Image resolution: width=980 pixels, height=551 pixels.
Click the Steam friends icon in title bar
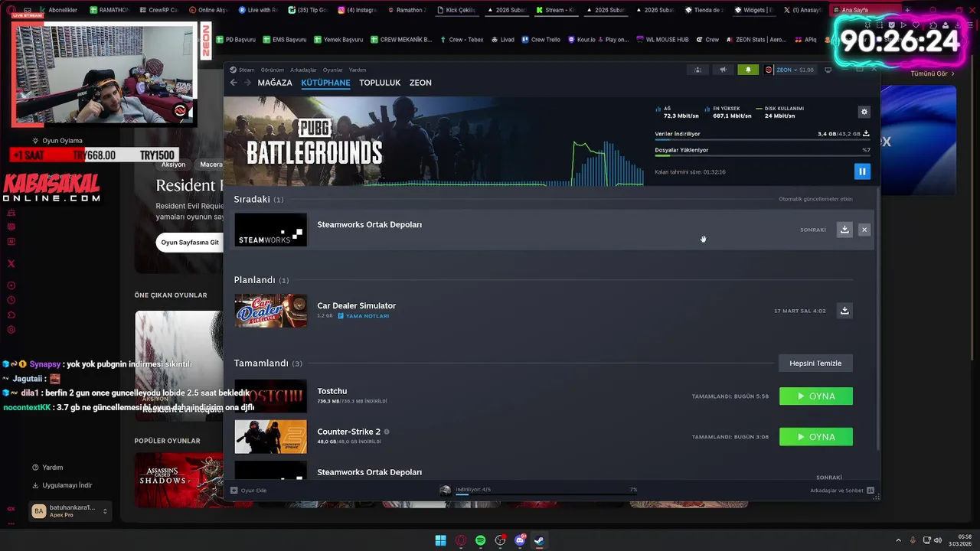coord(697,70)
